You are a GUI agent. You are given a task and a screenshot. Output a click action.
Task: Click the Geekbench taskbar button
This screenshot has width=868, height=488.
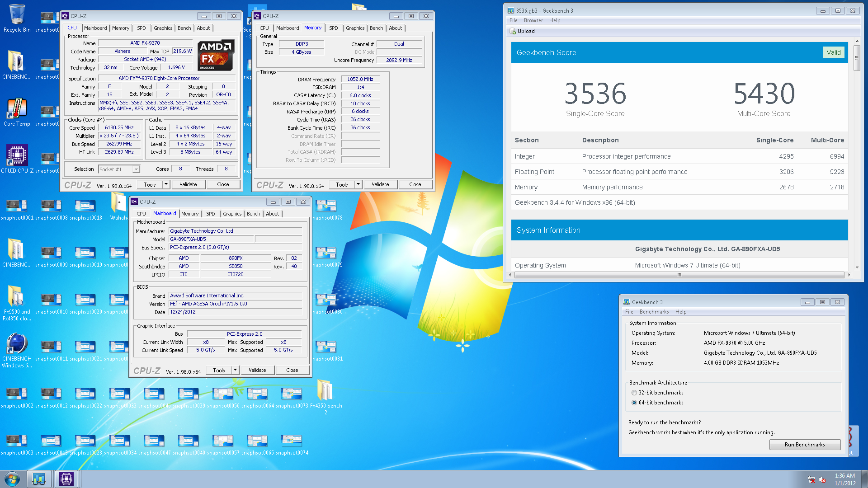[39, 479]
